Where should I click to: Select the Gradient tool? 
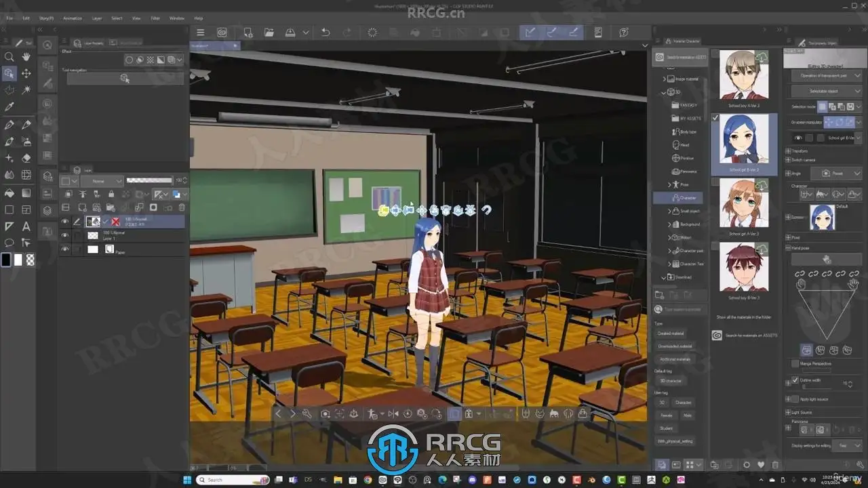coord(26,192)
